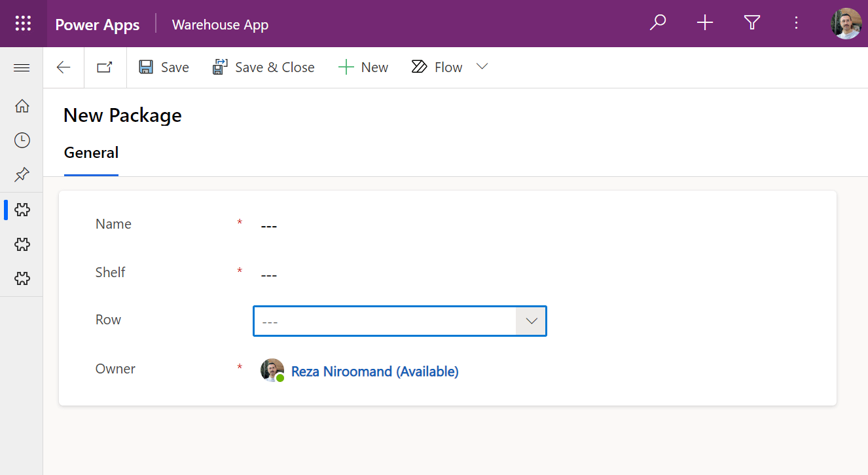The image size is (868, 475).
Task: Open record in new window icon
Action: [105, 67]
